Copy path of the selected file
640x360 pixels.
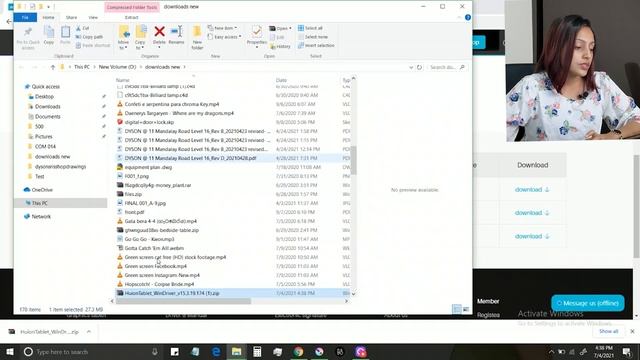[89, 37]
